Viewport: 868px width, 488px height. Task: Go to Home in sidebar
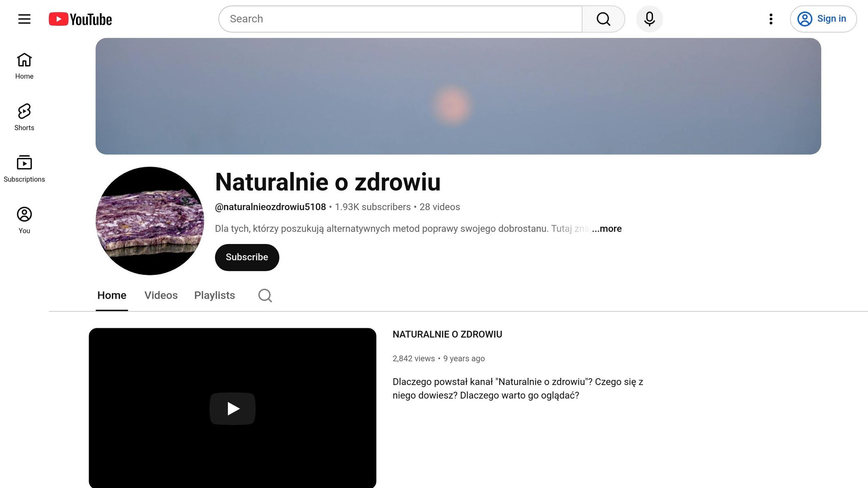pos(24,66)
